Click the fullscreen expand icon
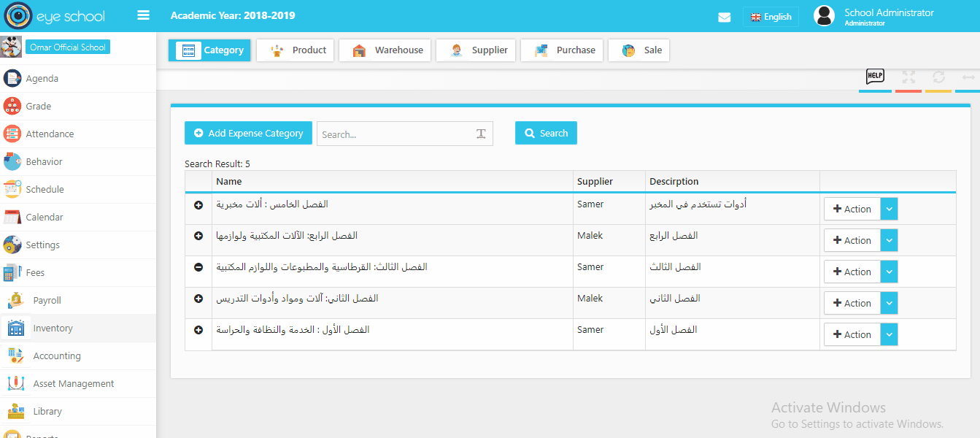 point(908,77)
